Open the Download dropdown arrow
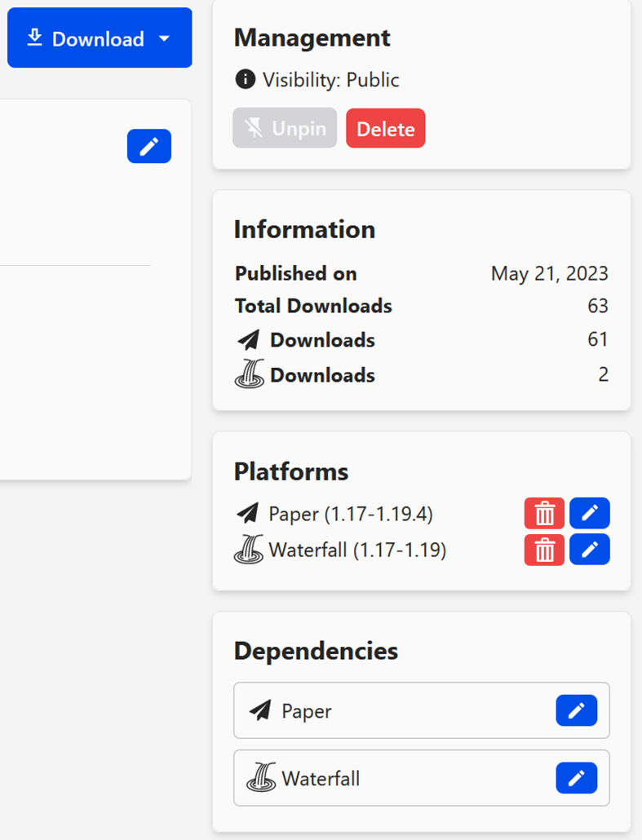 pos(165,38)
